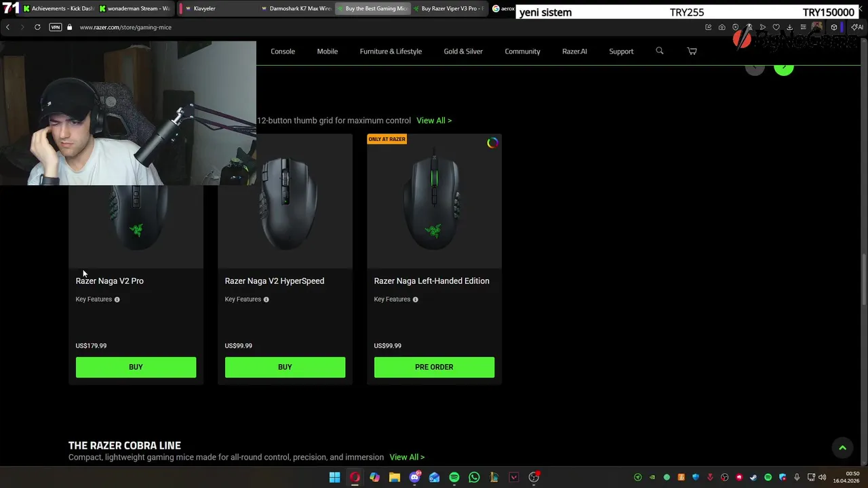
Task: Switch to Achievements - Kick Dashboard tab
Action: coord(58,8)
